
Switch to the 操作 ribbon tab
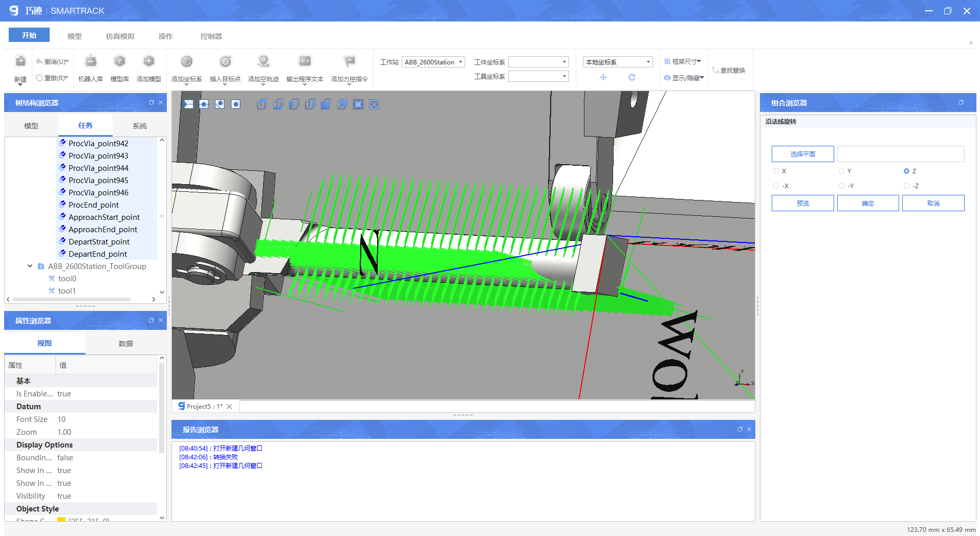tap(166, 36)
